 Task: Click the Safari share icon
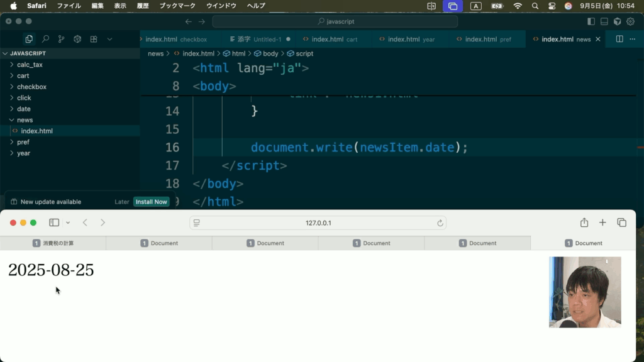(x=584, y=222)
